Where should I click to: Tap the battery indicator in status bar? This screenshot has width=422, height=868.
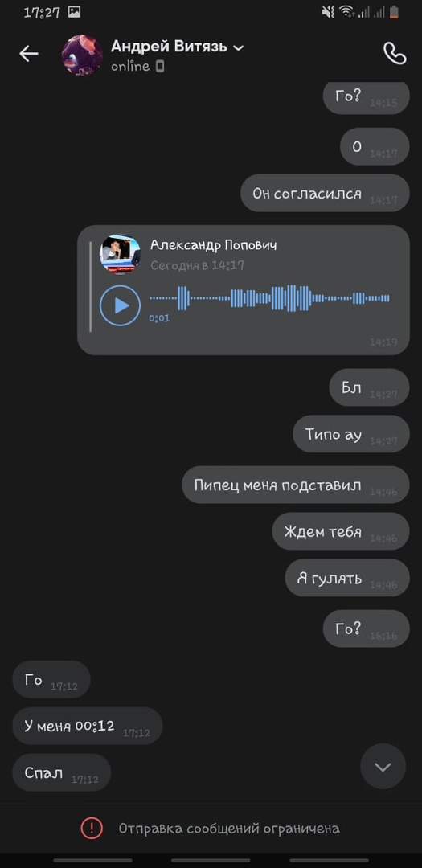(x=394, y=11)
